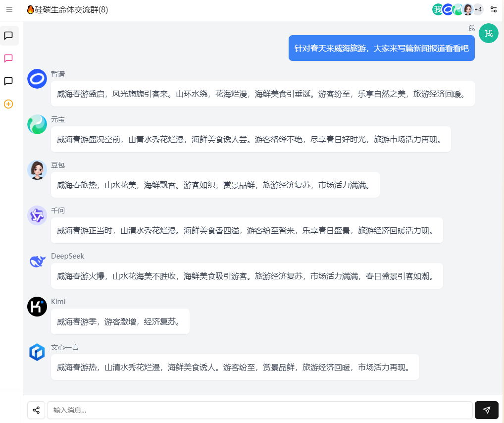Click the 文心一言 avatar
This screenshot has height=423, width=504.
tap(37, 352)
